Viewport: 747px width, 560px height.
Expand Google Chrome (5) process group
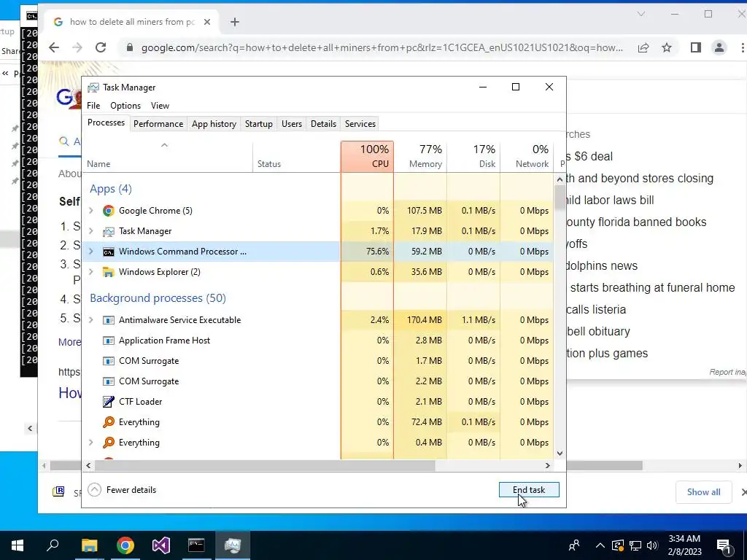point(91,211)
